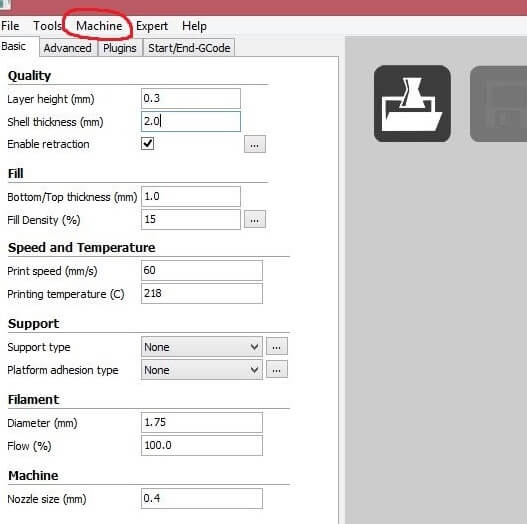Open Platform adhesion ellipsis settings button

(277, 369)
